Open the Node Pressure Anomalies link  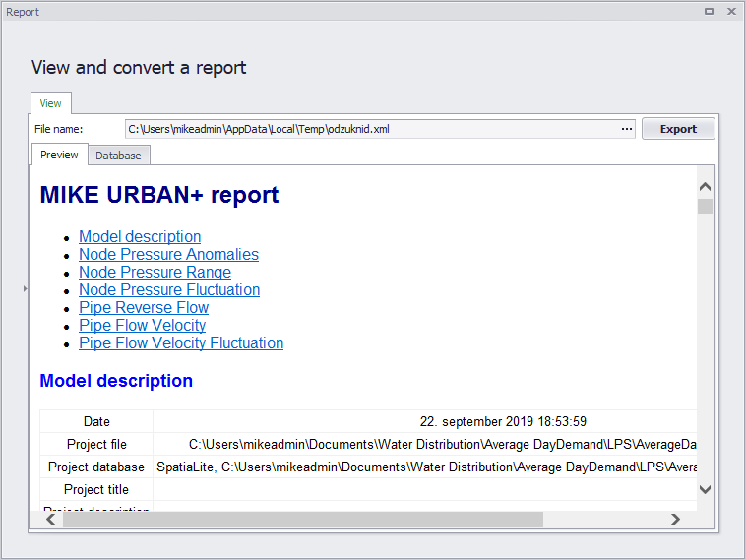(169, 254)
